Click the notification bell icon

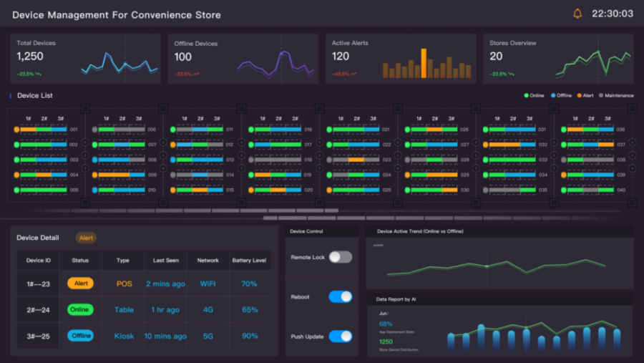pos(577,14)
